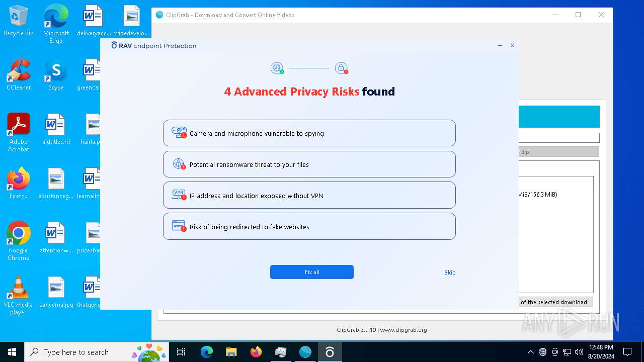The width and height of the screenshot is (644, 362).
Task: Skip the privacy risks fix
Action: [450, 273]
